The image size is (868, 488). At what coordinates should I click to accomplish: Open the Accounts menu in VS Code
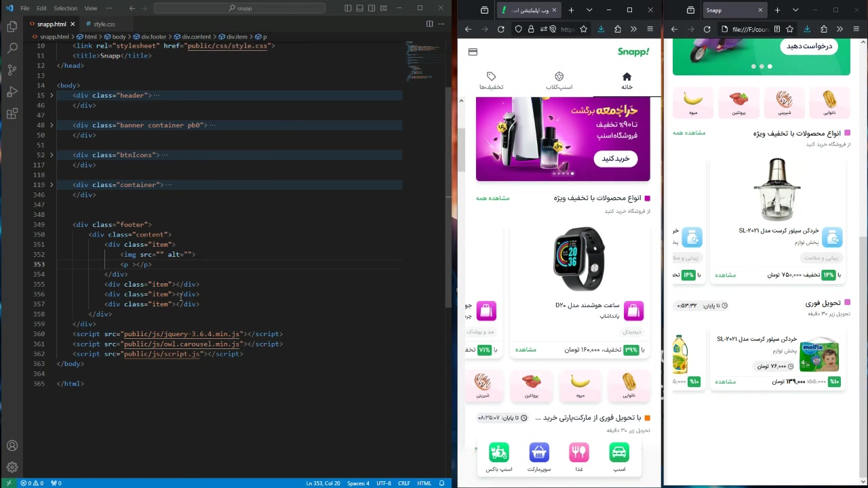click(x=12, y=445)
